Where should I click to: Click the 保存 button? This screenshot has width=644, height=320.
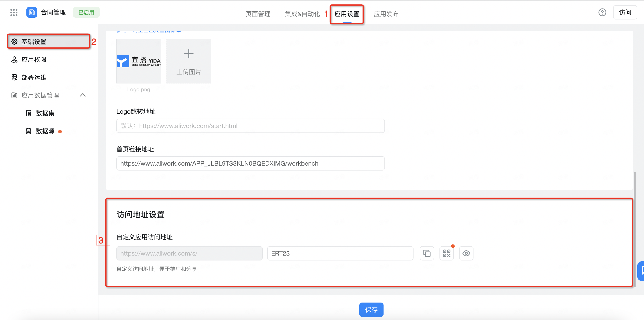click(x=371, y=309)
